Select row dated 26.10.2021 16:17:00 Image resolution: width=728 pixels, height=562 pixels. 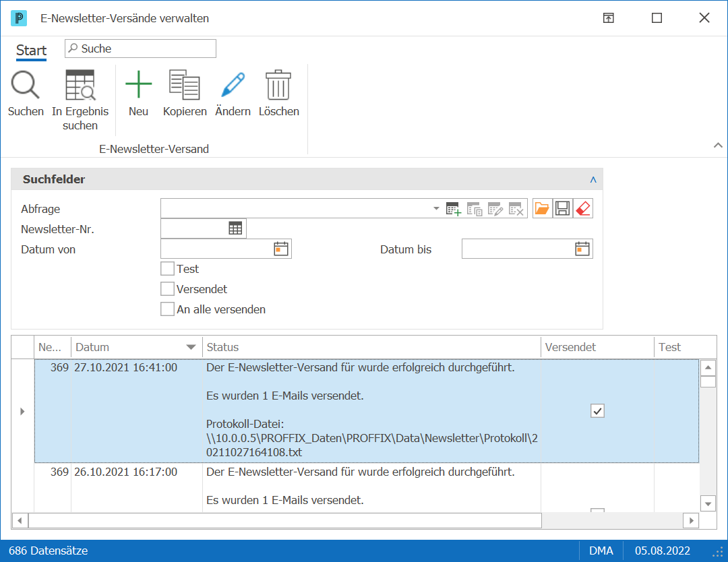367,487
